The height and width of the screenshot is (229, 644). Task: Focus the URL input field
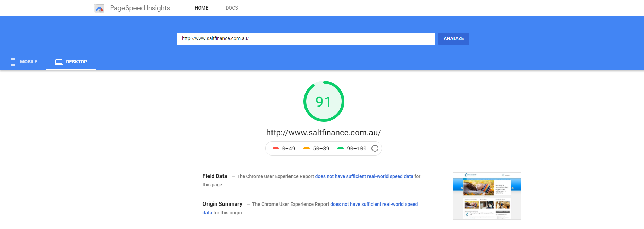pos(306,39)
